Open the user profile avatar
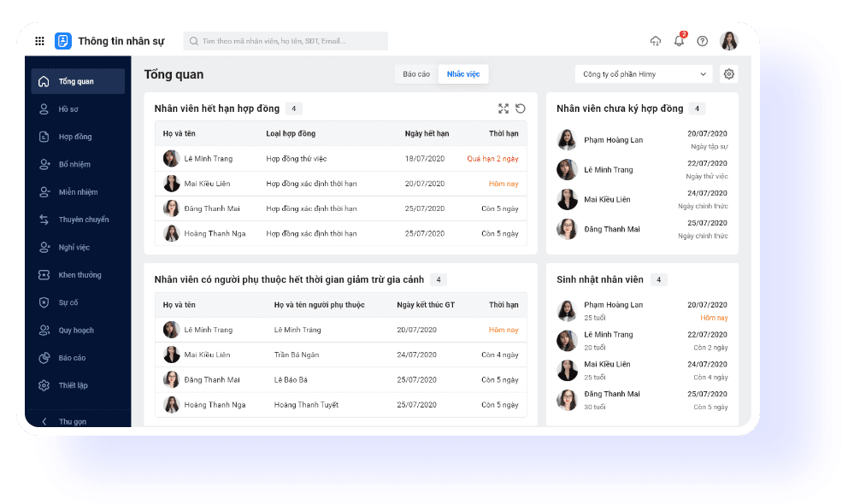842x504 pixels. tap(729, 41)
